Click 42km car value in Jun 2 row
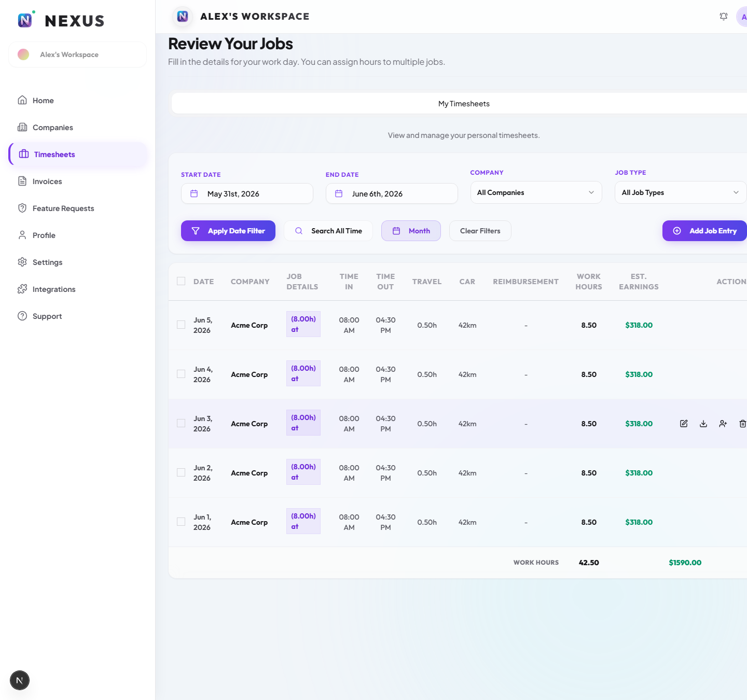This screenshot has width=747, height=700. point(467,473)
